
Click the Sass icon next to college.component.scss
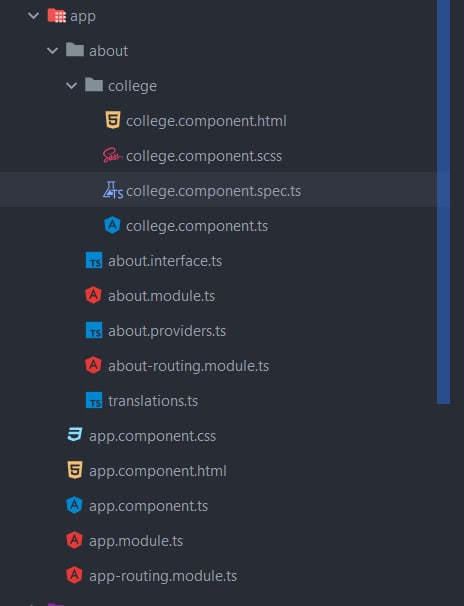[x=112, y=155]
